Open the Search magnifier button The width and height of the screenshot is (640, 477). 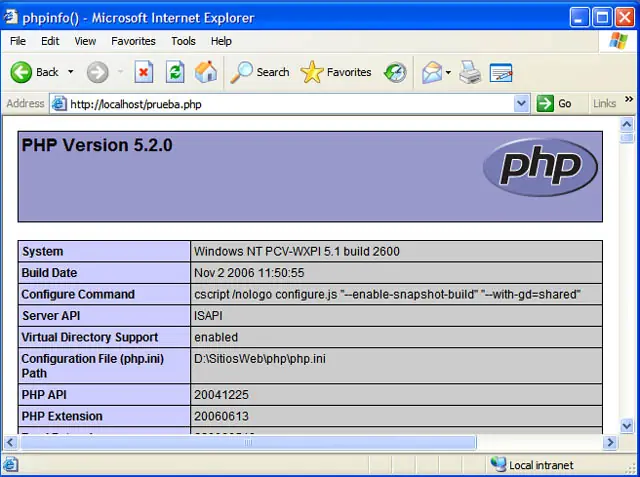[x=260, y=72]
